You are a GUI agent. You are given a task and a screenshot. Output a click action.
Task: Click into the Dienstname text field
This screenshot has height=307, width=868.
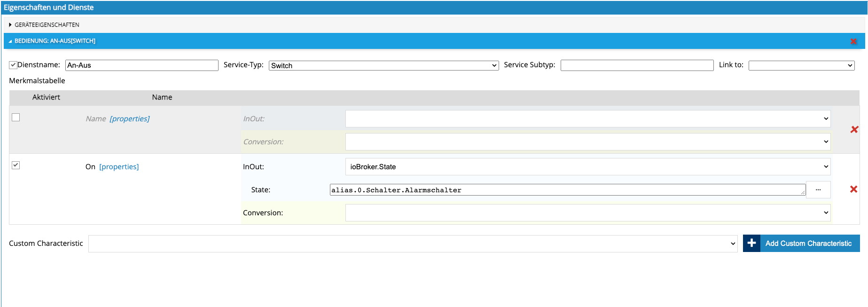pyautogui.click(x=141, y=65)
